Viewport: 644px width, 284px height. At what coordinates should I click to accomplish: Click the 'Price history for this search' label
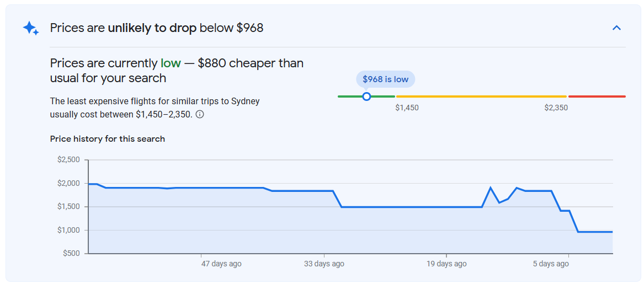coord(107,139)
